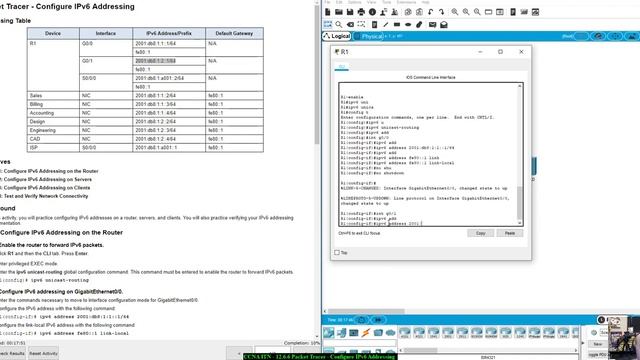The width and height of the screenshot is (640, 360).
Task: Click the Reset Activity button
Action: pos(43,353)
